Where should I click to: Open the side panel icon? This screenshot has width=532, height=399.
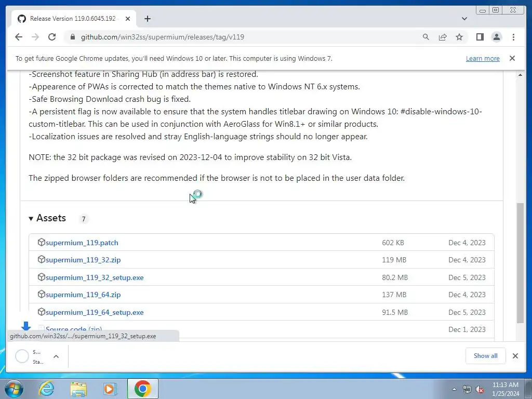[480, 37]
